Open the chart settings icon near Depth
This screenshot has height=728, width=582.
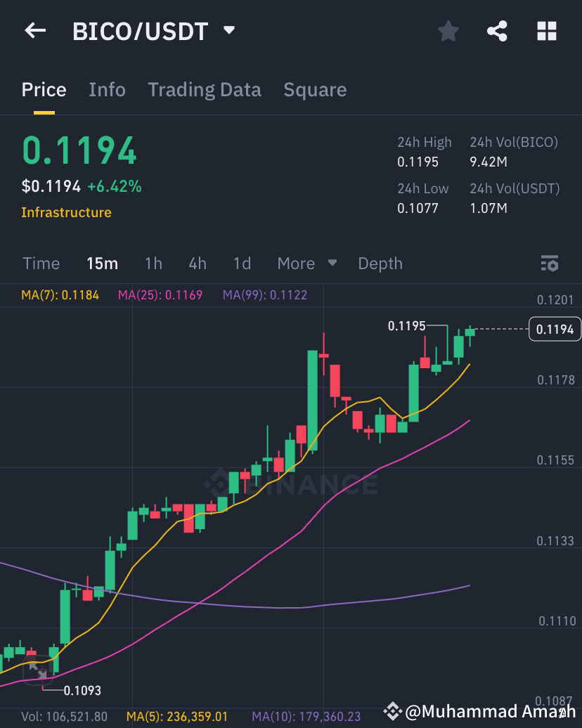pyautogui.click(x=549, y=264)
